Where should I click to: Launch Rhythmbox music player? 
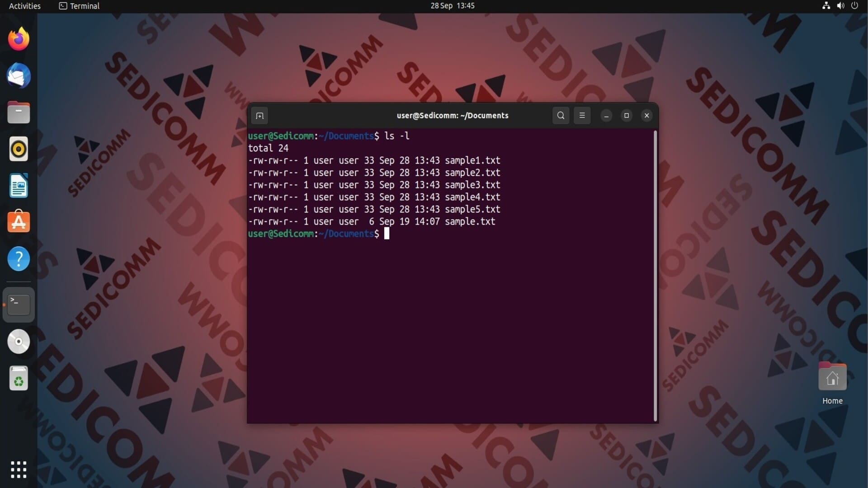(19, 149)
